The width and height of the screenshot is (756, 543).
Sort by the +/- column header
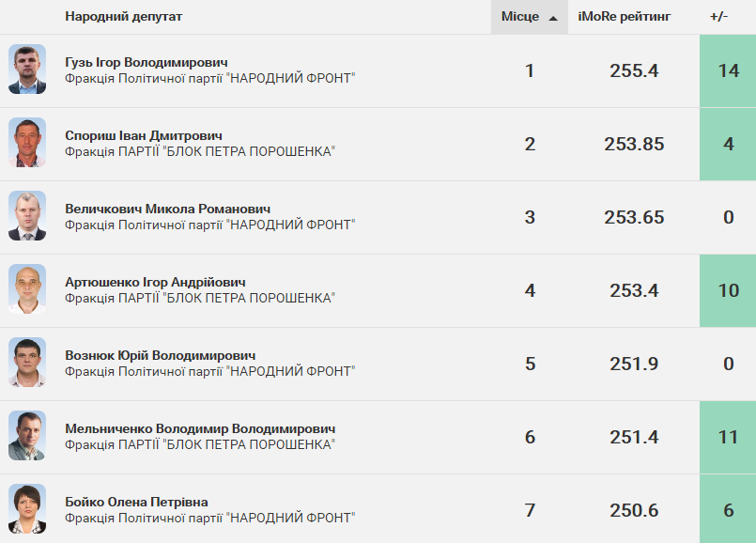click(718, 16)
